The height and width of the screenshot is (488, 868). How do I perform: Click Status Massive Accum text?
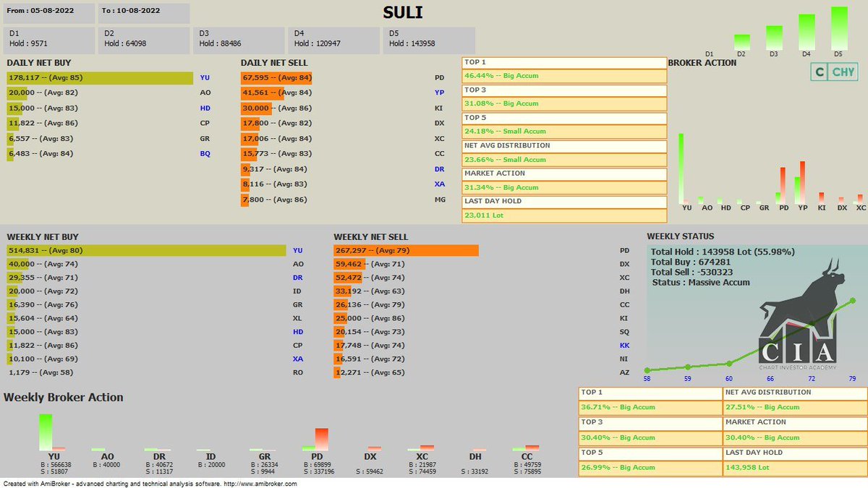tap(701, 282)
